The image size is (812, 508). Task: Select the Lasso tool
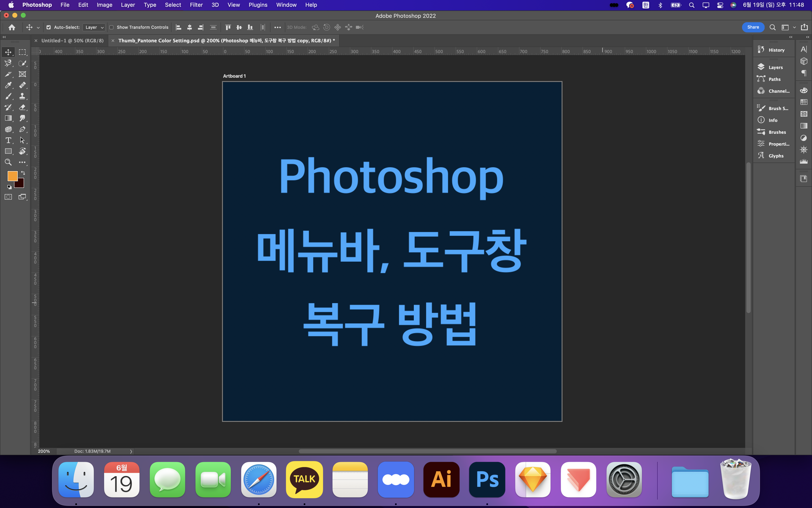click(8, 63)
